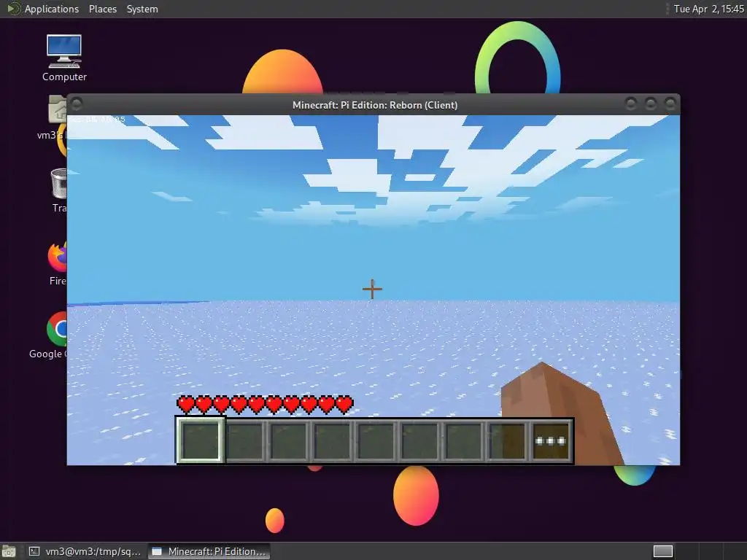
Task: Open inventory via three-dots hotbar button
Action: 551,441
